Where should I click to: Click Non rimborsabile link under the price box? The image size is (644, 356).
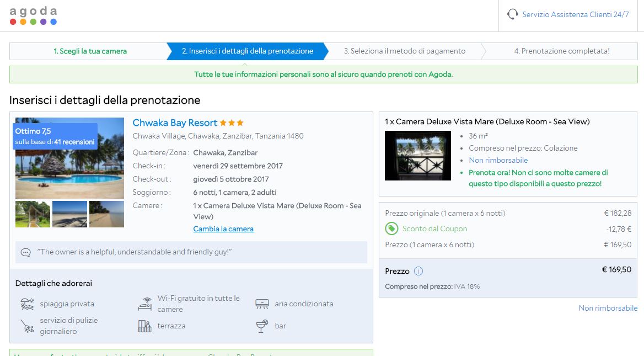(608, 308)
